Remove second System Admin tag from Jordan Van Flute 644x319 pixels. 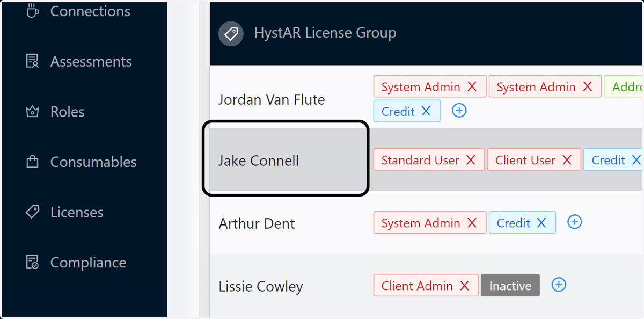(588, 86)
